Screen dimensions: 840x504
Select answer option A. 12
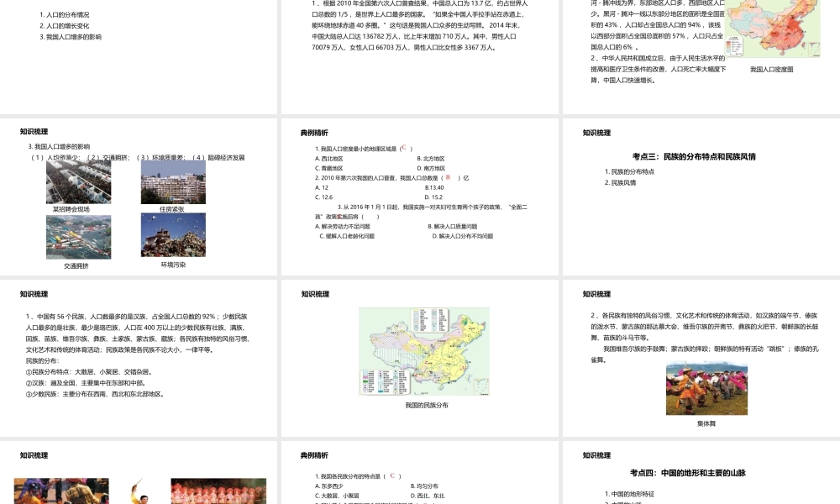point(322,187)
